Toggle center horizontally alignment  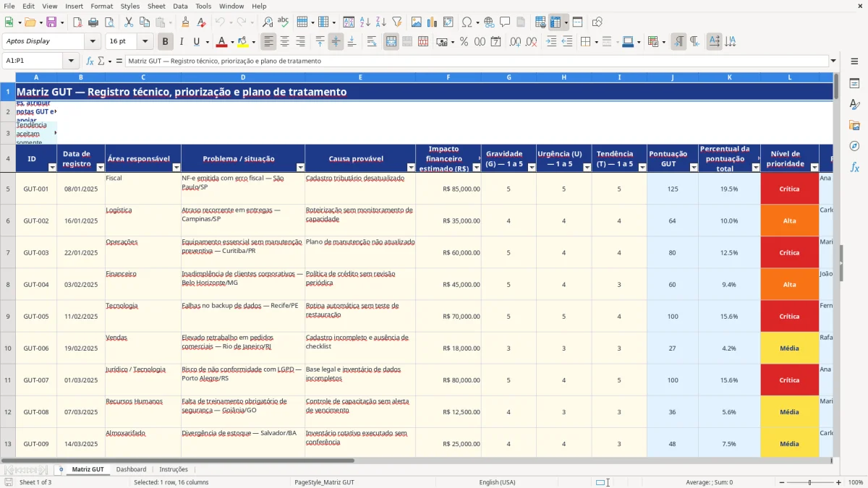(284, 42)
